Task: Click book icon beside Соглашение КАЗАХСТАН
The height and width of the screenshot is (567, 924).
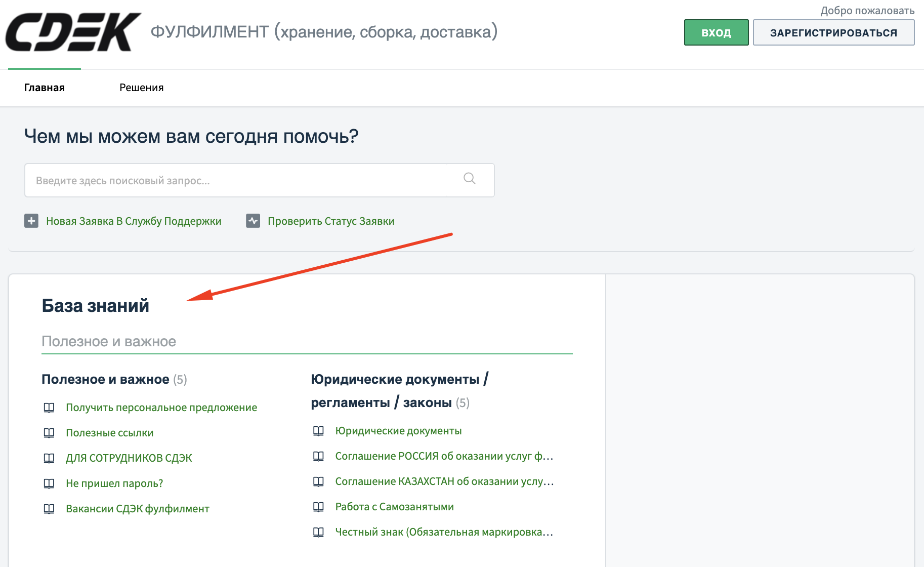Action: click(318, 481)
